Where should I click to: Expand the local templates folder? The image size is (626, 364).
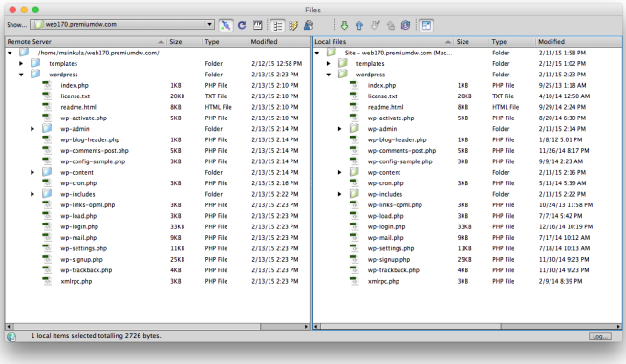328,63
